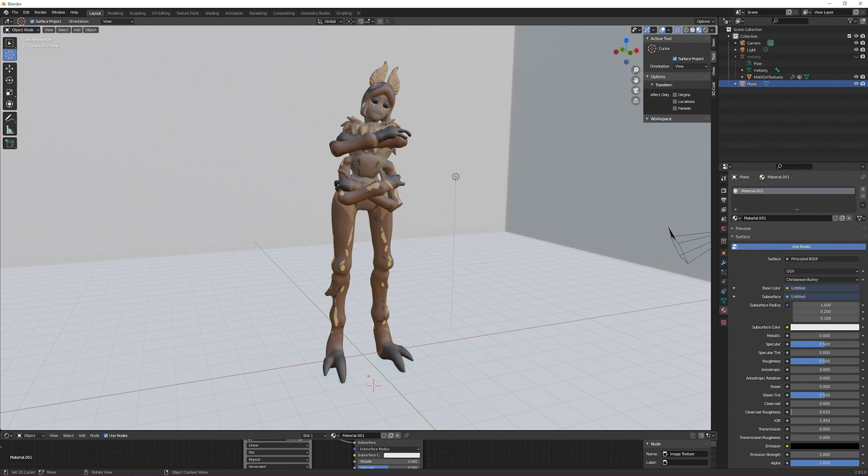Expand the Base Color texture settings
868x476 pixels.
coord(734,288)
